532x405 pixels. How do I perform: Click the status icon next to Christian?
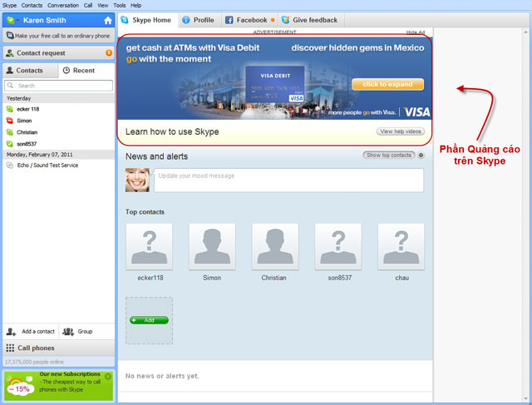10,132
